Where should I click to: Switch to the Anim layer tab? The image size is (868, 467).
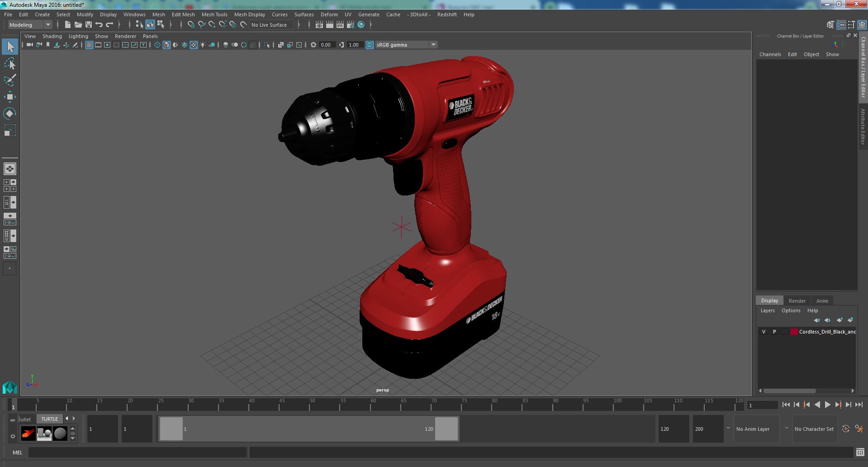point(822,301)
